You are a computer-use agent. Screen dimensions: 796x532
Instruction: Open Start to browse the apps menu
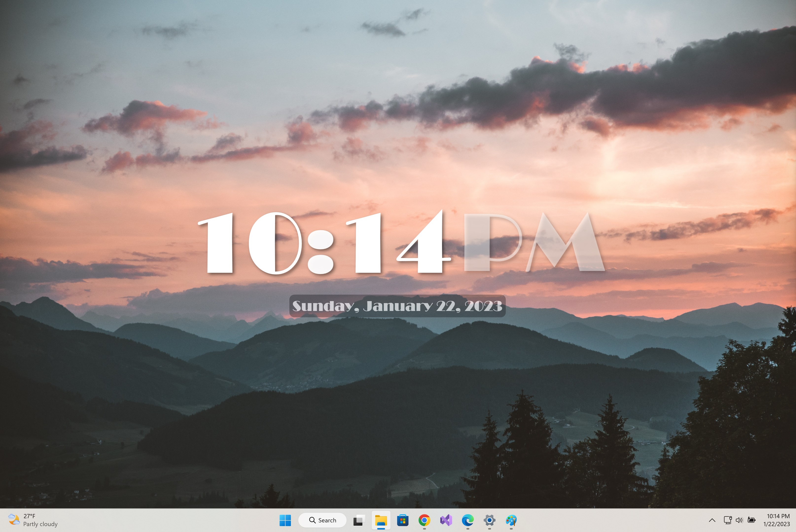tap(286, 520)
